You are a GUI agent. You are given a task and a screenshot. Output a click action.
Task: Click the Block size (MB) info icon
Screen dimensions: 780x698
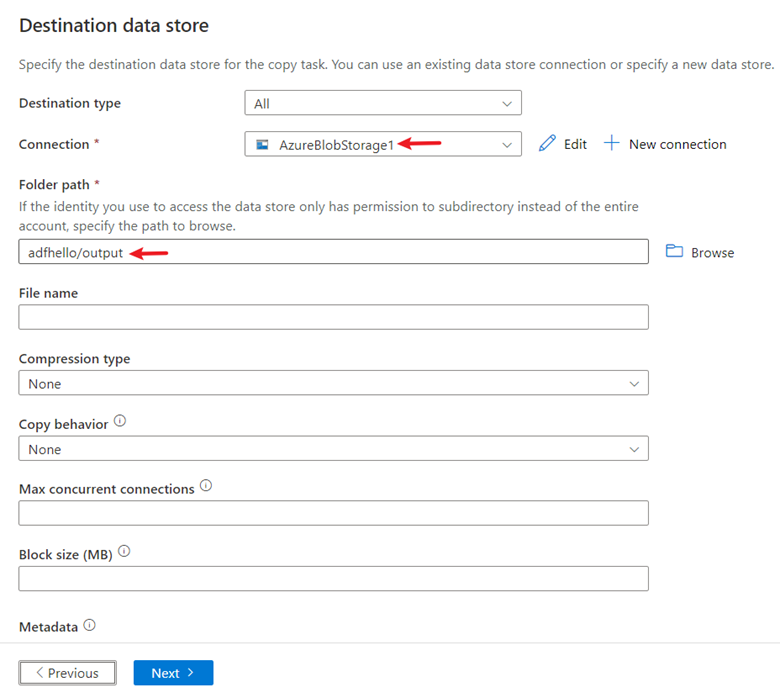tap(124, 552)
